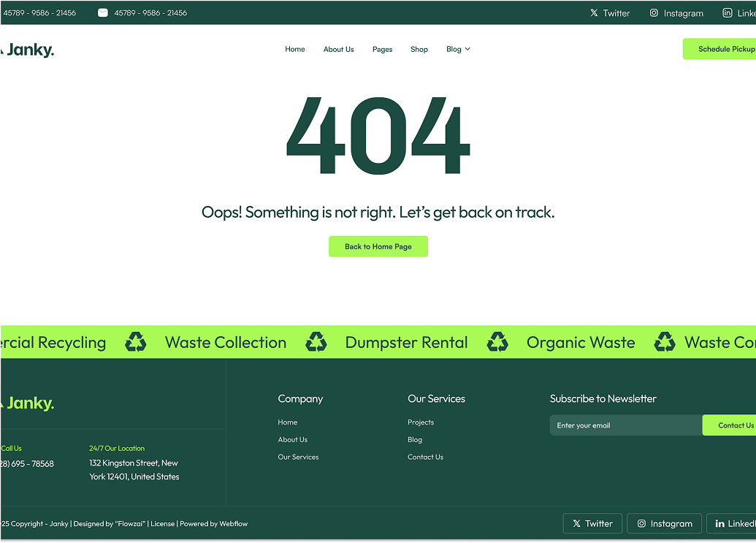Click the Back to Home Page button

[x=378, y=246]
